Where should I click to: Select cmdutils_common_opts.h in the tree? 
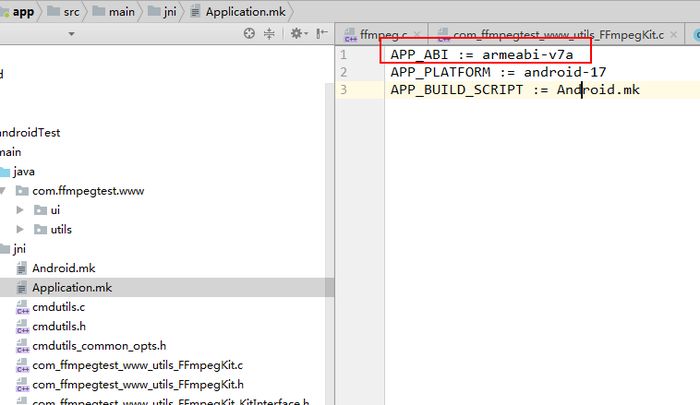point(88,346)
